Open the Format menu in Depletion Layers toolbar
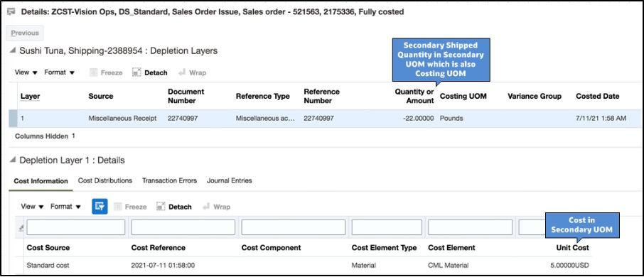Viewport: 644px width, 277px height. pyautogui.click(x=60, y=72)
